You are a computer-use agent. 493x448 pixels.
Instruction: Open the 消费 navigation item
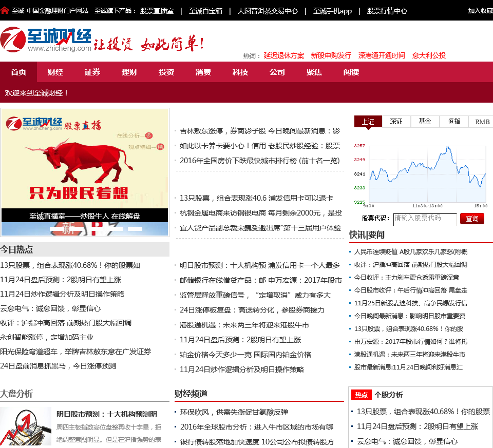203,72
